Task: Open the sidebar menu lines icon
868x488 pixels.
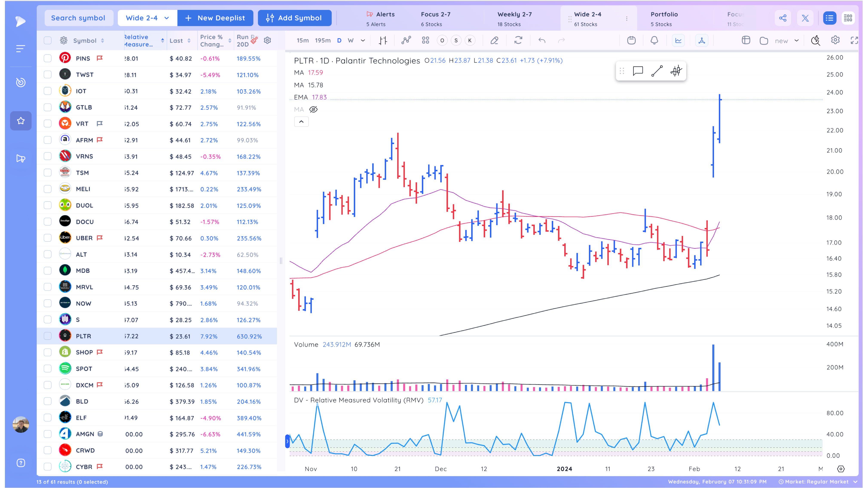Action: (21, 49)
